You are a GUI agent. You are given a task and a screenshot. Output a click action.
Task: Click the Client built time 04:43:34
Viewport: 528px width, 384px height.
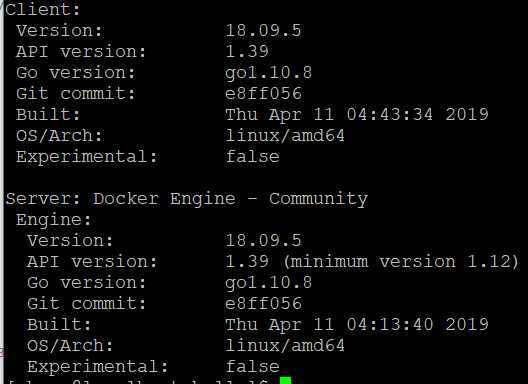pyautogui.click(x=390, y=114)
